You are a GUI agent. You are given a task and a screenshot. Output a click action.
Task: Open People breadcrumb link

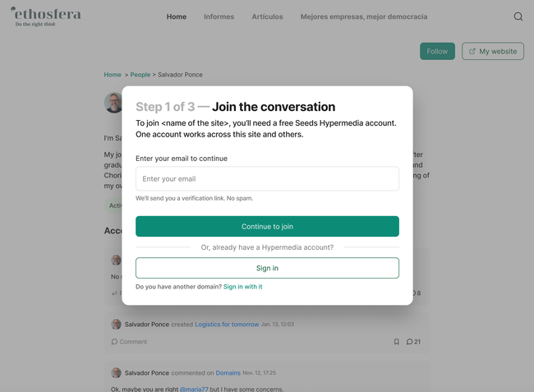point(140,75)
